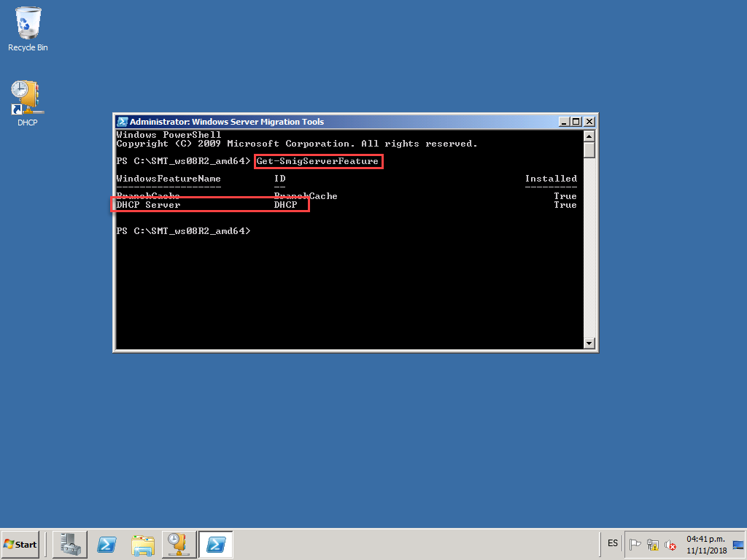Open the Start menu

pos(20,544)
